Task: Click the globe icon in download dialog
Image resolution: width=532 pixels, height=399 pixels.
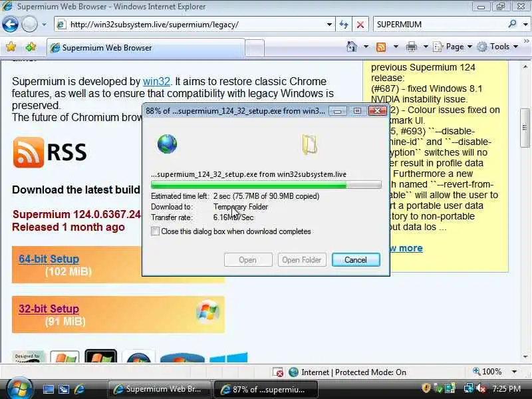Action: 167,144
